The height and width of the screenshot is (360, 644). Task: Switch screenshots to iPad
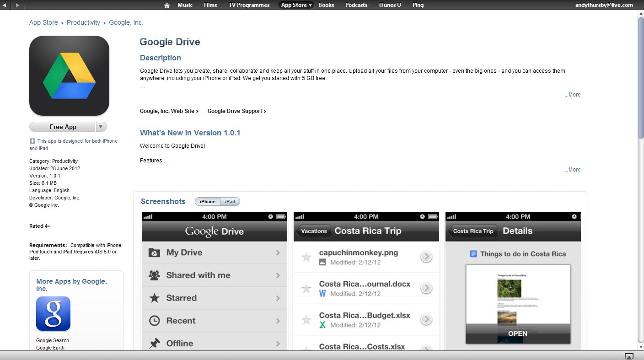230,202
